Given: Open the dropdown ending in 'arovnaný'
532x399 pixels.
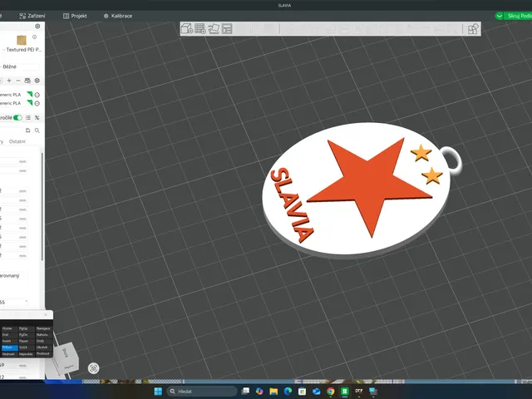Looking at the screenshot, I should 14,275.
